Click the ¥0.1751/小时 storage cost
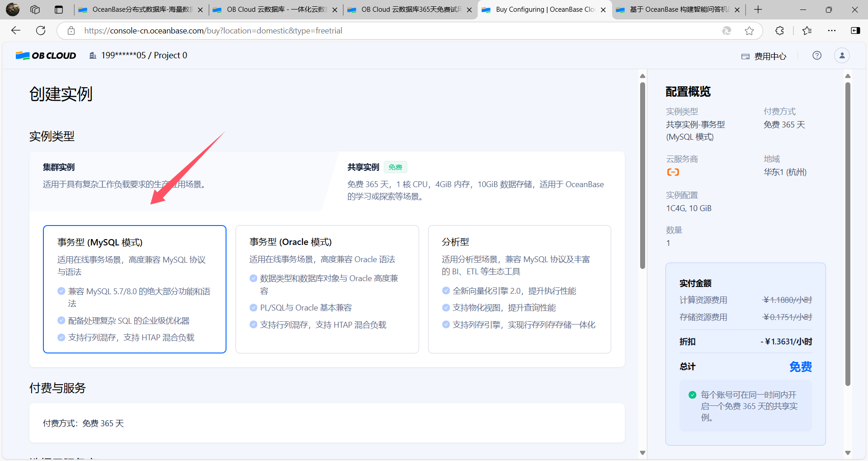 click(788, 317)
